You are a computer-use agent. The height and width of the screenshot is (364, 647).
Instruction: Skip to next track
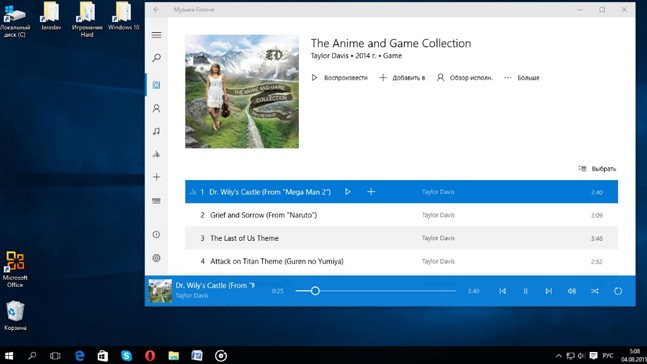click(x=548, y=291)
